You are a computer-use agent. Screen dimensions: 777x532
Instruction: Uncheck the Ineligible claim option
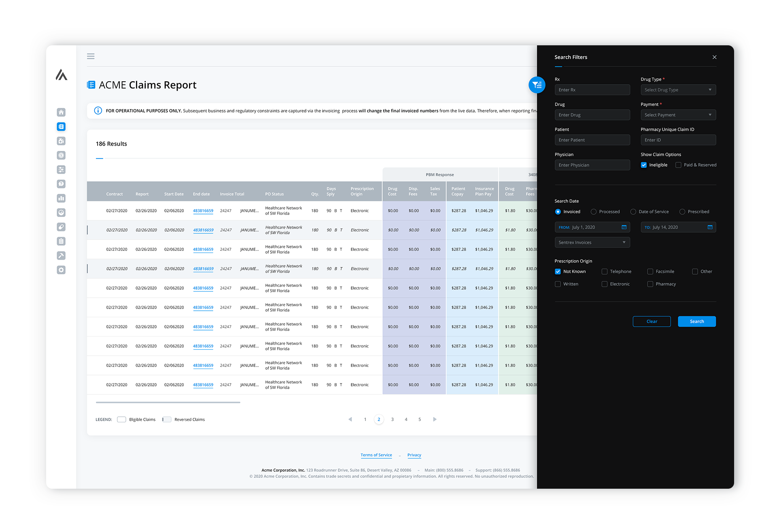[643, 165]
